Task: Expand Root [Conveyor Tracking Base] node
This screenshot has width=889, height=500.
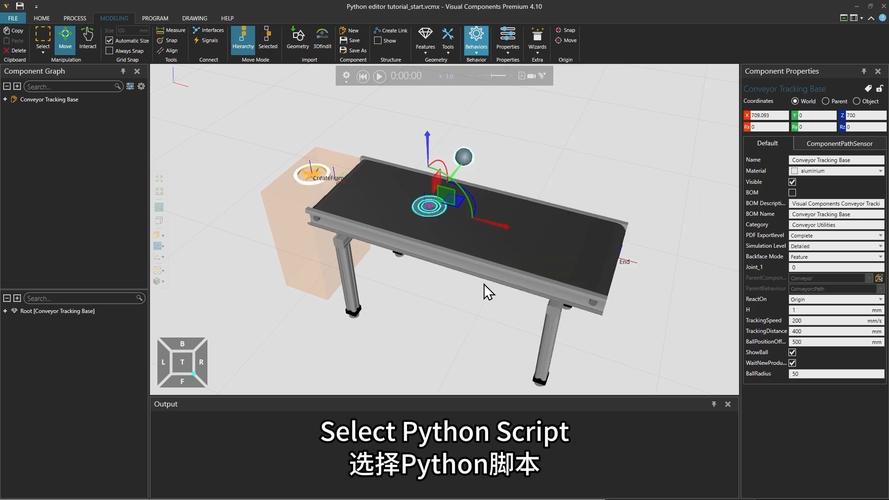Action: click(5, 311)
